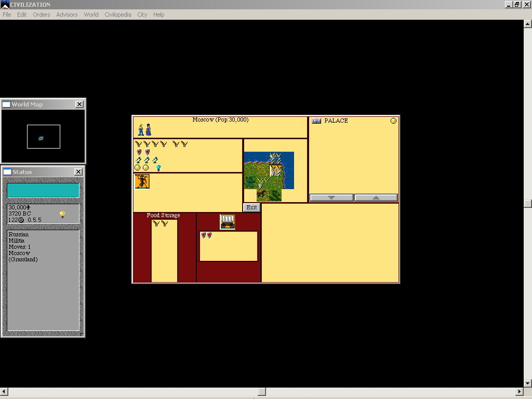The width and height of the screenshot is (532, 399).
Task: Click the gold coin sell icon beside PALACE
Action: tap(393, 121)
